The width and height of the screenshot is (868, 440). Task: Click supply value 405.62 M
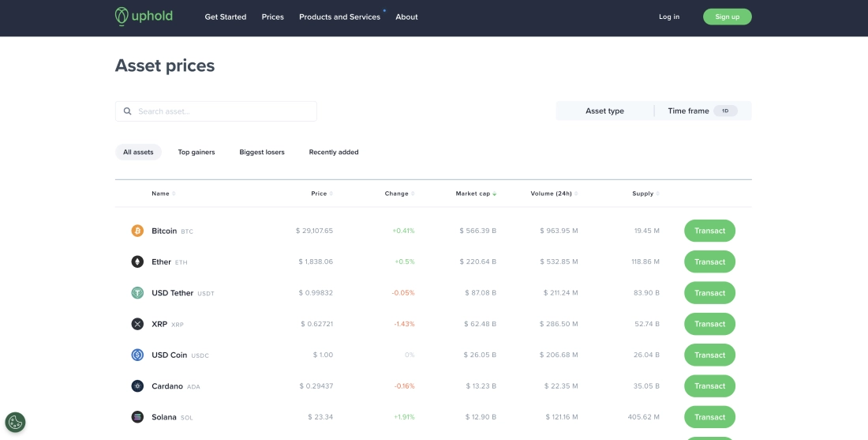click(x=643, y=417)
